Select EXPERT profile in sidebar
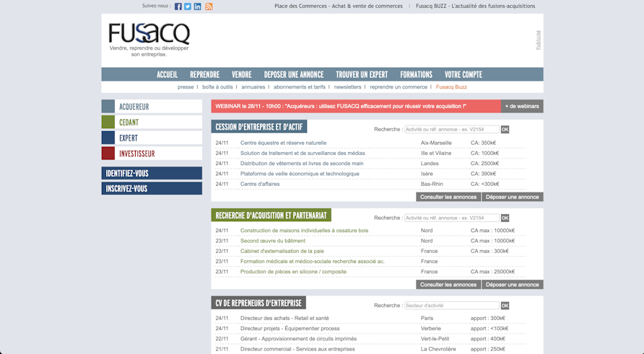The width and height of the screenshot is (644, 354). [x=152, y=138]
